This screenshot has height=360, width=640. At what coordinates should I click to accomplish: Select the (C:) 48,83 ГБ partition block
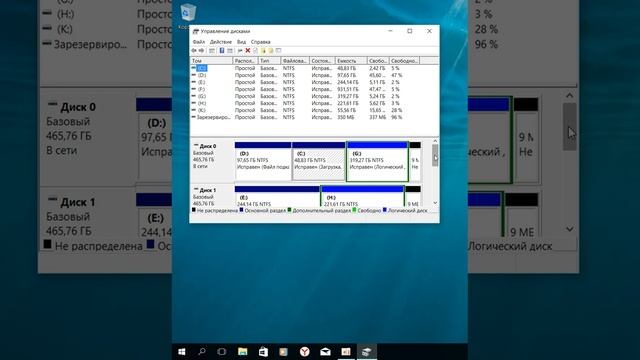coord(318,161)
